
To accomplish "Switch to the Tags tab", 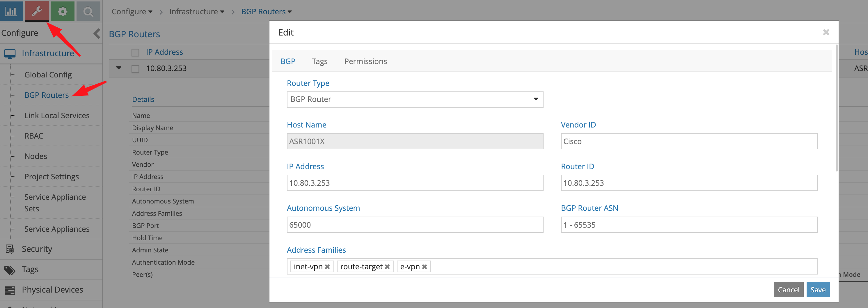I will pyautogui.click(x=319, y=61).
